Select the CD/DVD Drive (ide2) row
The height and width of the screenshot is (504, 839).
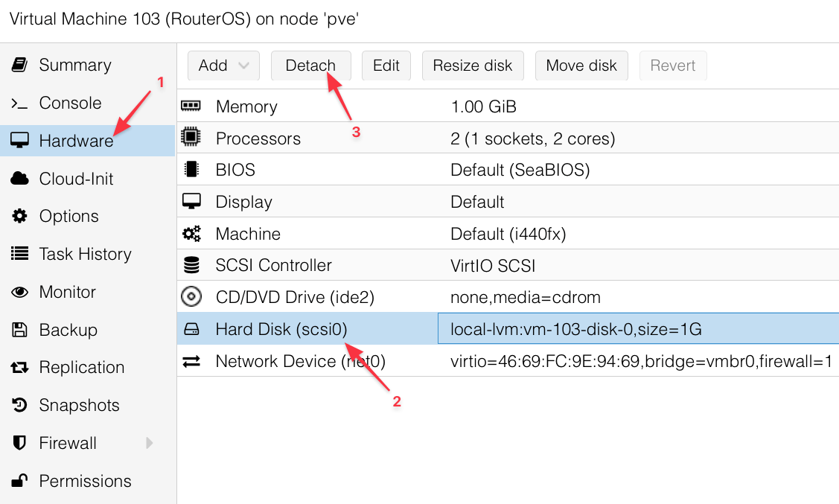(508, 297)
